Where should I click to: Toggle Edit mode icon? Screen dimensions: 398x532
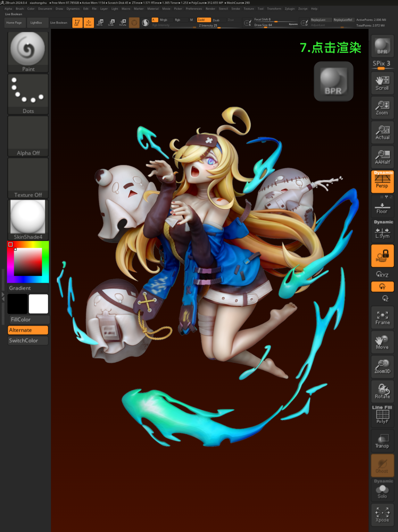(77, 23)
